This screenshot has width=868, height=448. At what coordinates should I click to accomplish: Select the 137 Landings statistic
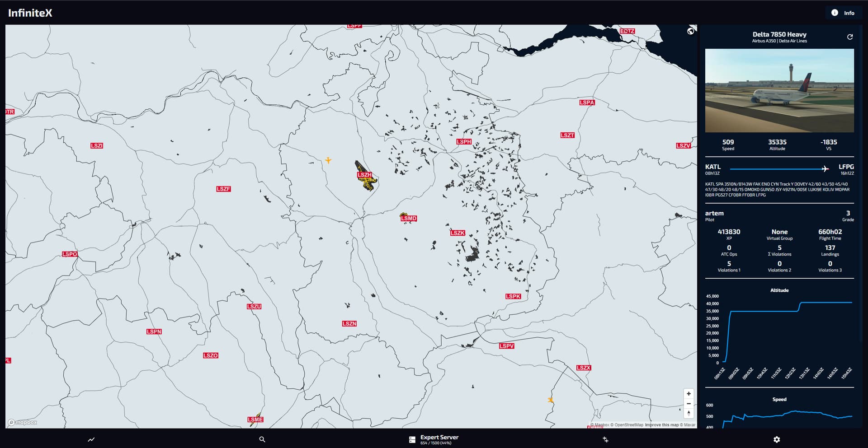(830, 247)
